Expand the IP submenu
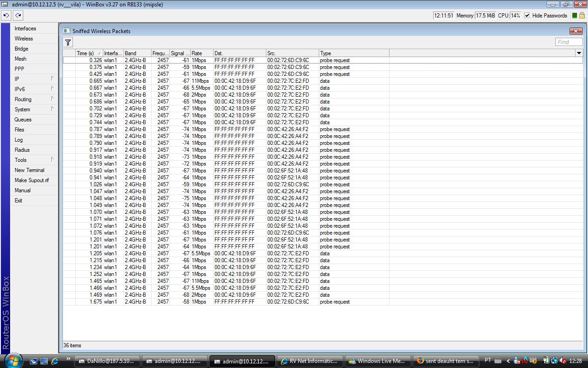 pos(34,79)
